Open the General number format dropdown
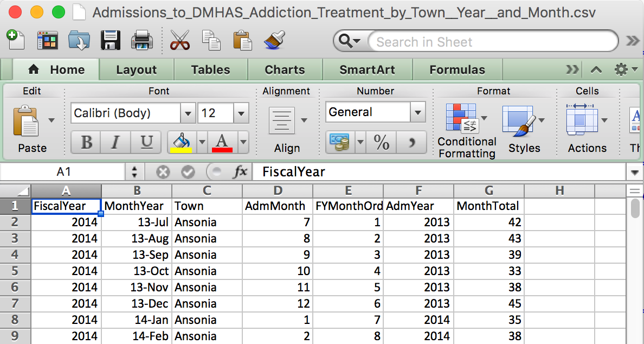The width and height of the screenshot is (644, 344). click(x=418, y=112)
